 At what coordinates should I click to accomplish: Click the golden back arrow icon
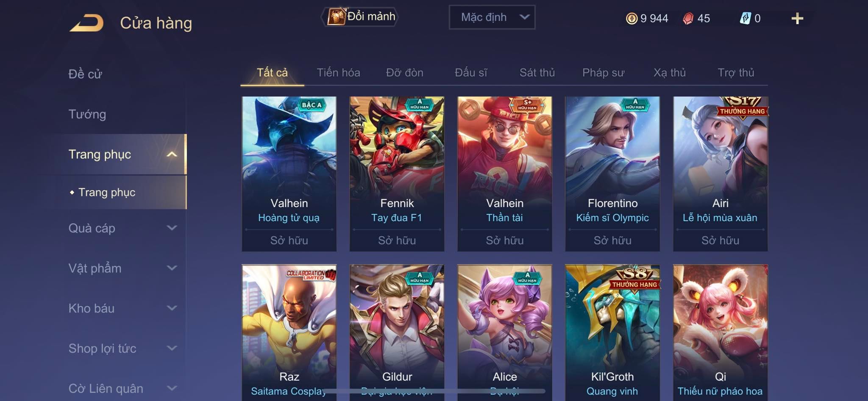[87, 22]
